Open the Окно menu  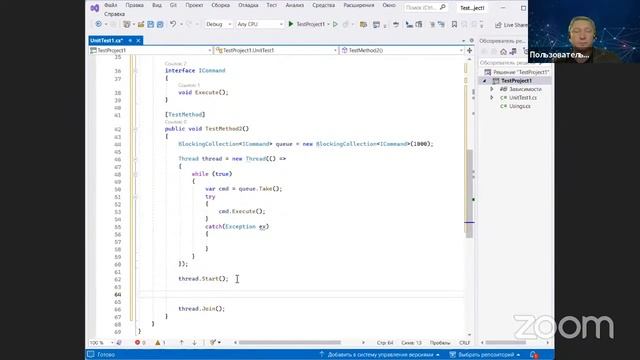click(389, 5)
